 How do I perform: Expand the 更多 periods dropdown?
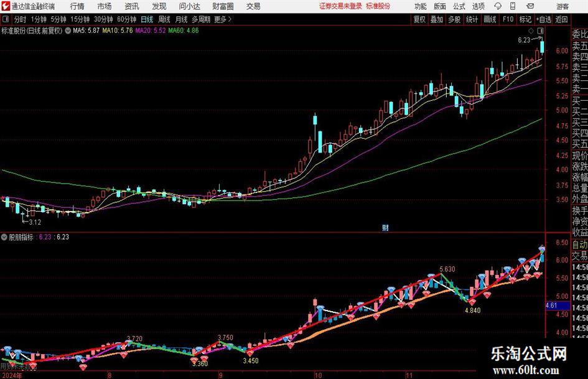click(x=223, y=19)
